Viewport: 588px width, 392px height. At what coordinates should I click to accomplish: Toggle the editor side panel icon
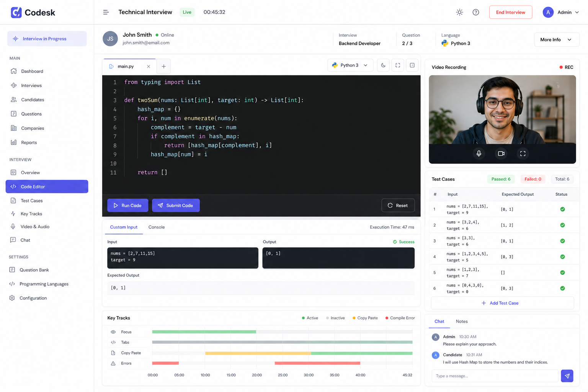[412, 65]
